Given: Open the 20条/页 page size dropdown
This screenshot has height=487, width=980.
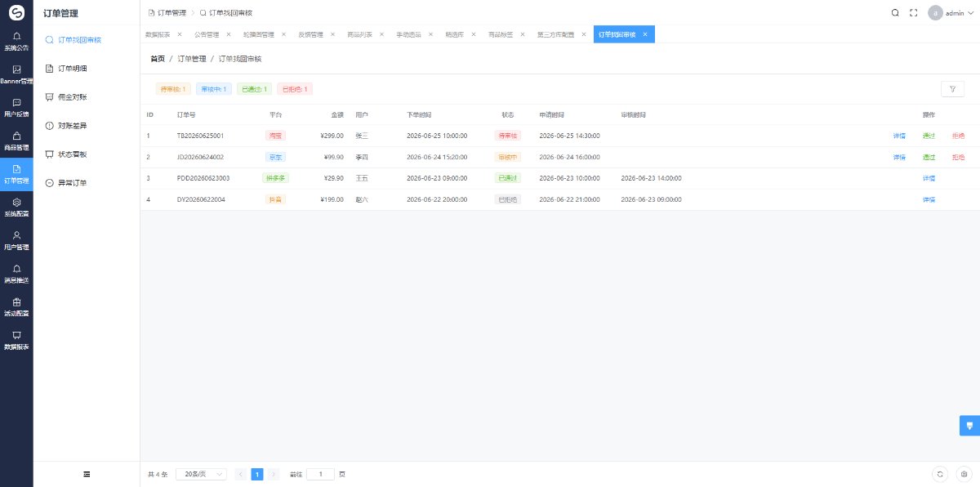Looking at the screenshot, I should [201, 474].
